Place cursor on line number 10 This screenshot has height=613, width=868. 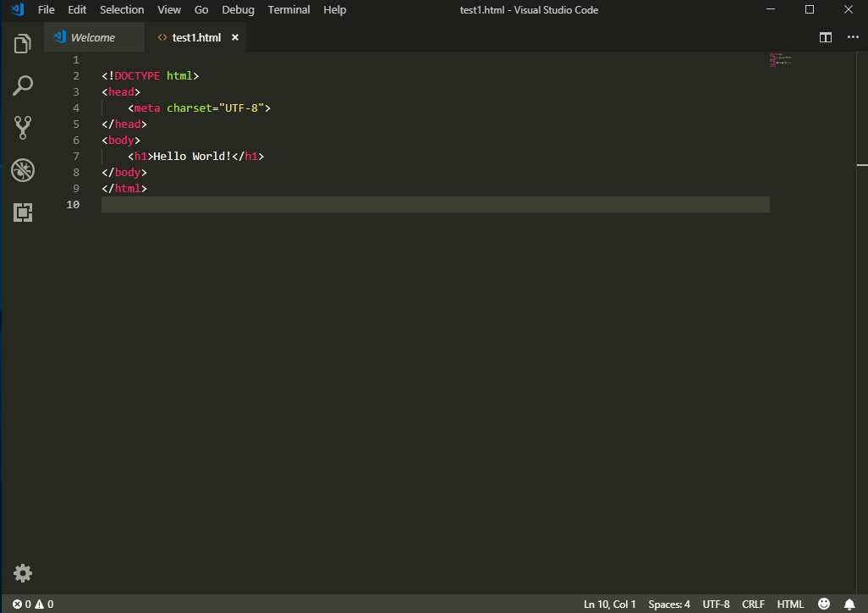[x=73, y=205]
